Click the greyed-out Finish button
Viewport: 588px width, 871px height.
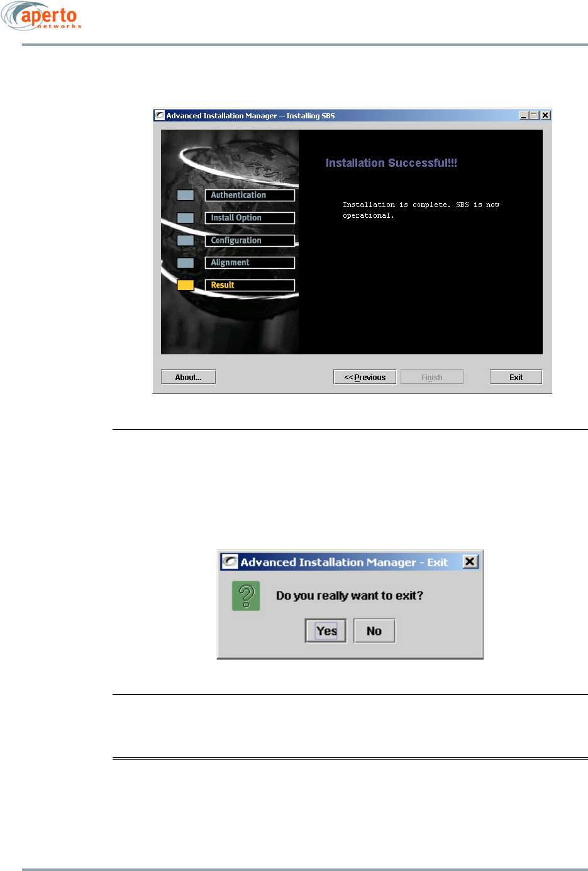(432, 377)
